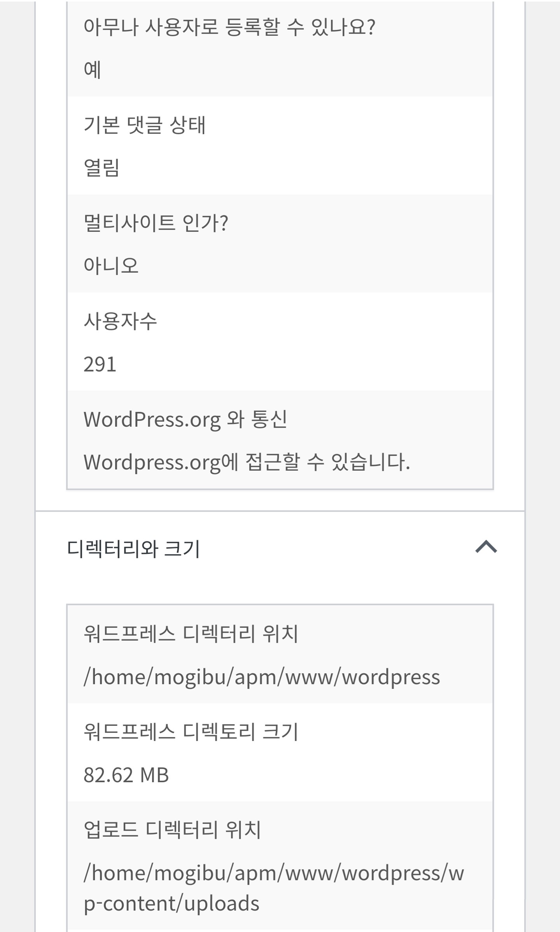Select the user count value 291
The image size is (560, 932).
click(100, 364)
